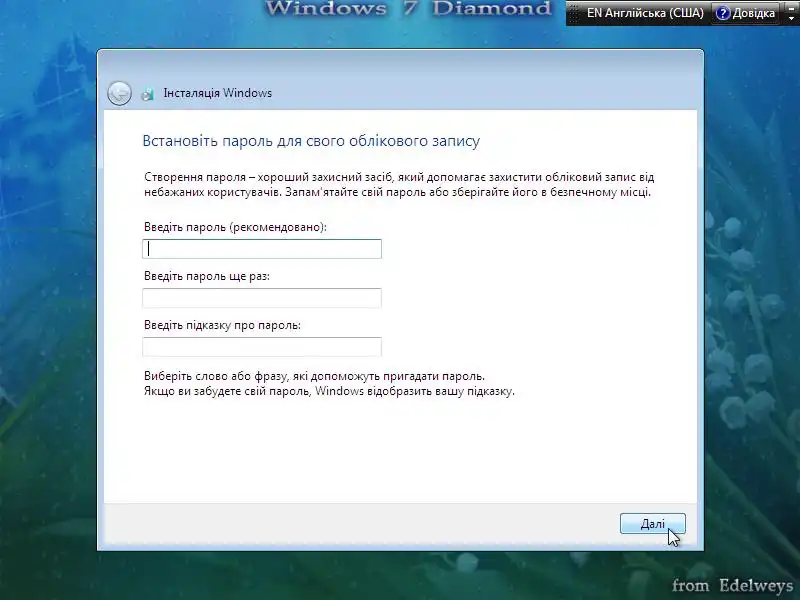Click the Windows installation icon in title
Image resolution: width=800 pixels, height=600 pixels.
[148, 93]
